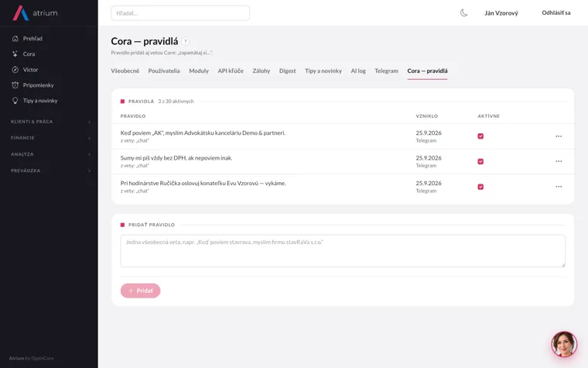Open Cora in the sidebar
Image resolution: width=588 pixels, height=368 pixels.
(x=29, y=53)
